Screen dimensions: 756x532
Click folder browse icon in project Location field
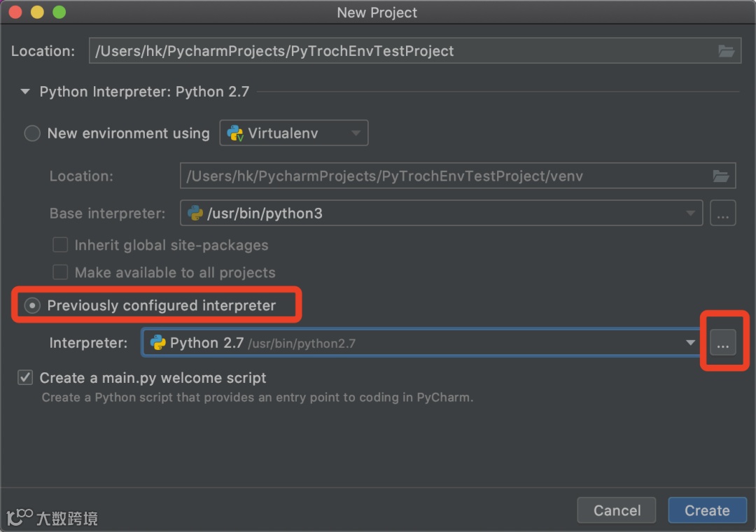pos(726,50)
